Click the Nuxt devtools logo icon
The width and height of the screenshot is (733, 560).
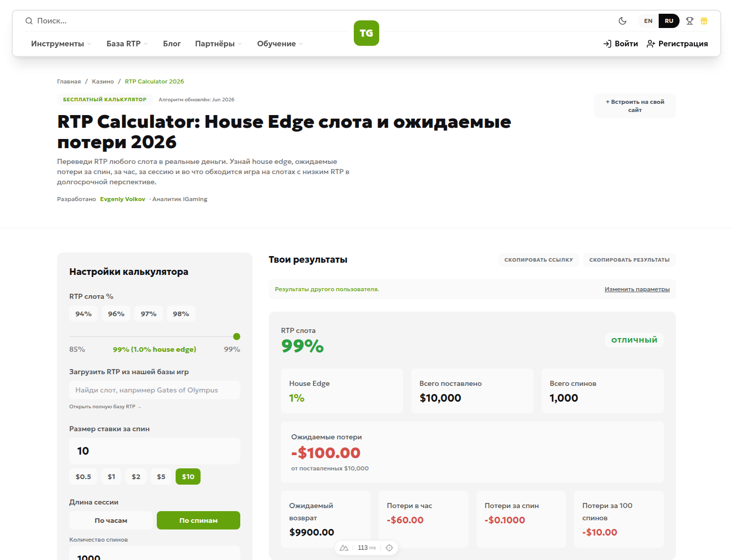[x=344, y=548]
